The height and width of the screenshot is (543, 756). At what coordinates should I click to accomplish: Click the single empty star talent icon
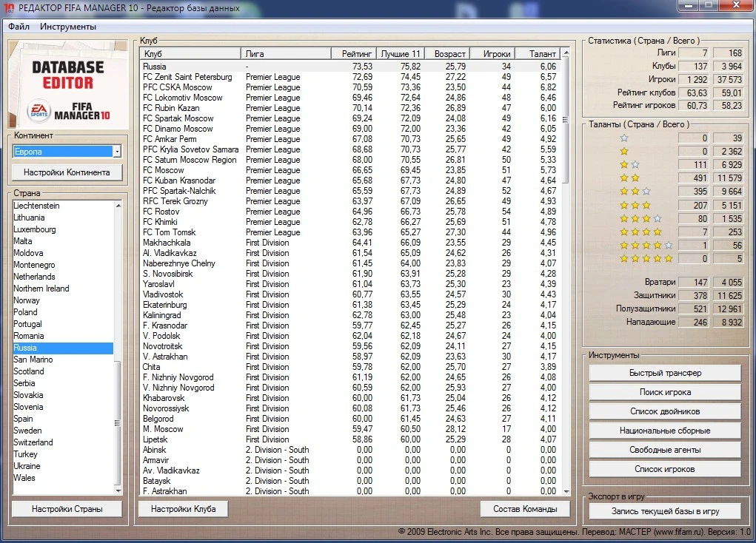coord(623,138)
